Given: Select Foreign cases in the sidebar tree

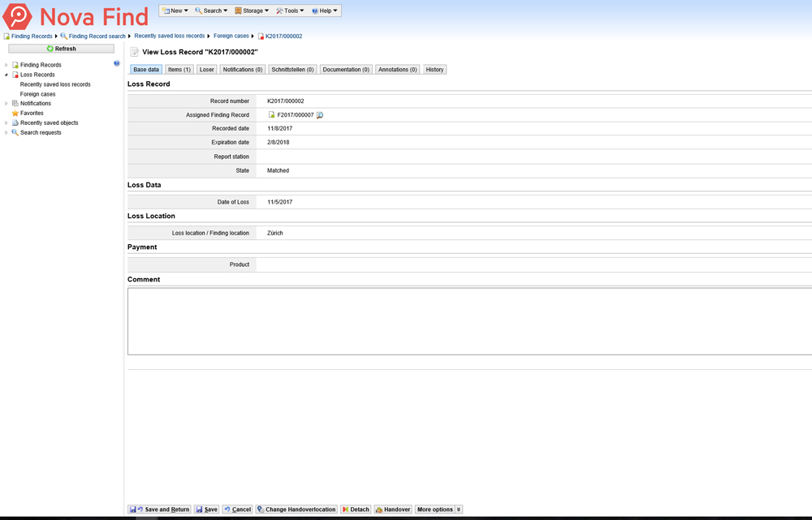Looking at the screenshot, I should [x=38, y=94].
